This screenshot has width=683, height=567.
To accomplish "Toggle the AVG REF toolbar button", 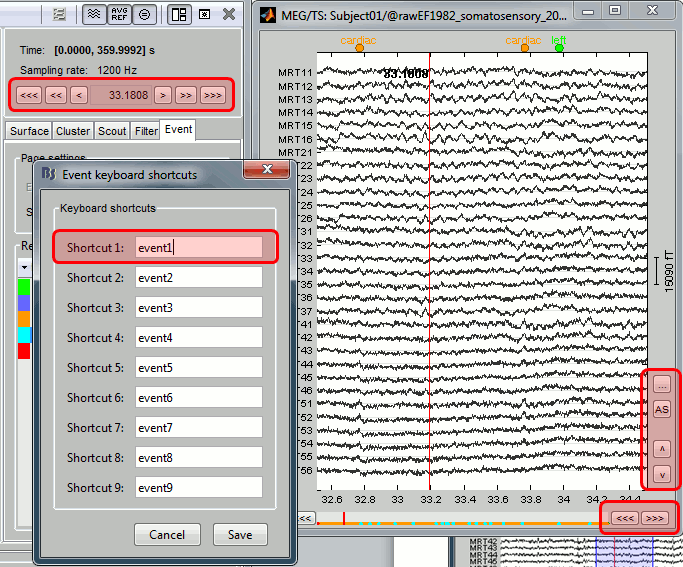I will [x=119, y=14].
